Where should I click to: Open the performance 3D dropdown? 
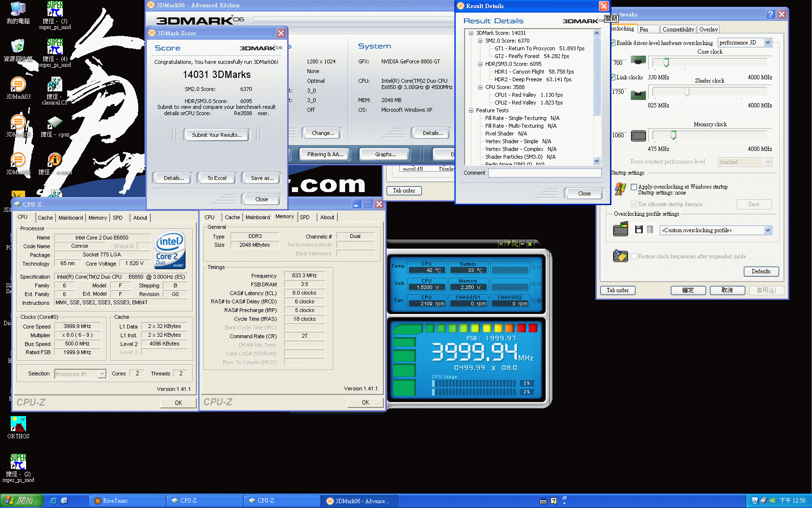point(768,43)
